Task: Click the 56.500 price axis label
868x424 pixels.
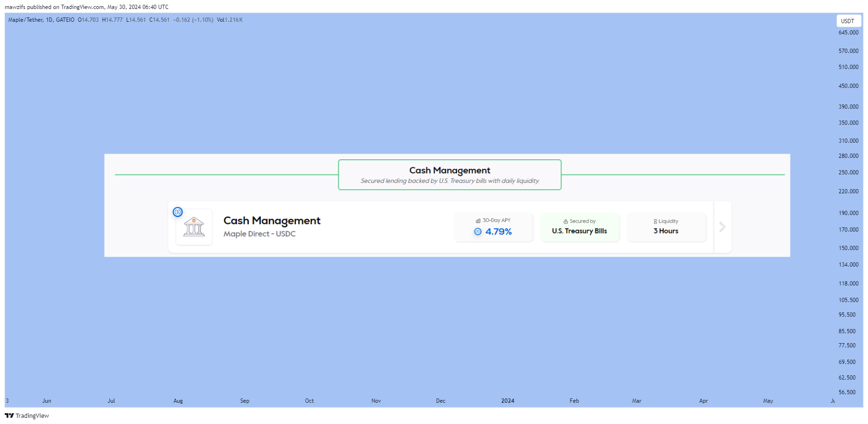Action: pyautogui.click(x=847, y=392)
